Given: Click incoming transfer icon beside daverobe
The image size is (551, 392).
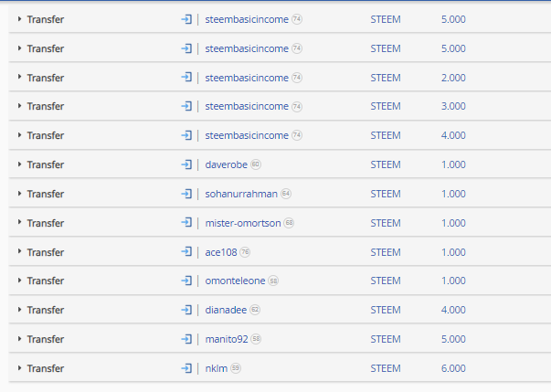Looking at the screenshot, I should (186, 164).
